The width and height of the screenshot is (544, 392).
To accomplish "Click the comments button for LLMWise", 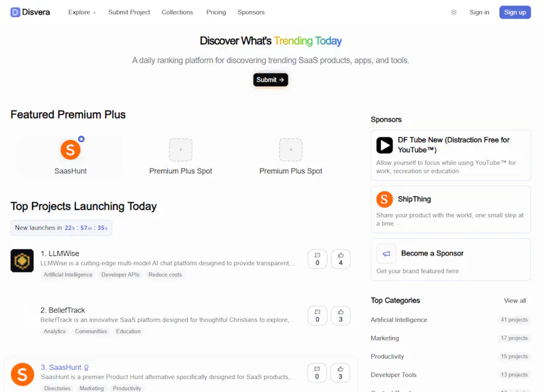I will click(x=317, y=259).
